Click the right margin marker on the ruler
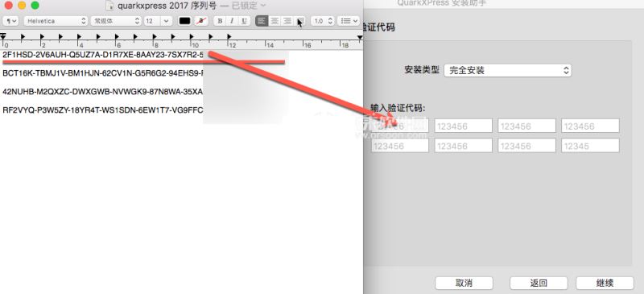The width and height of the screenshot is (644, 294). point(360,37)
